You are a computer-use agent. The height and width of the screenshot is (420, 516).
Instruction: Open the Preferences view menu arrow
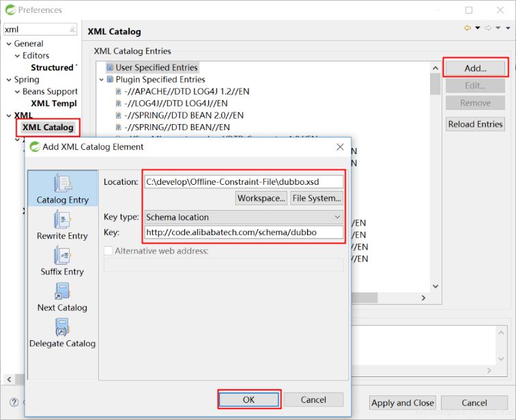tap(508, 28)
